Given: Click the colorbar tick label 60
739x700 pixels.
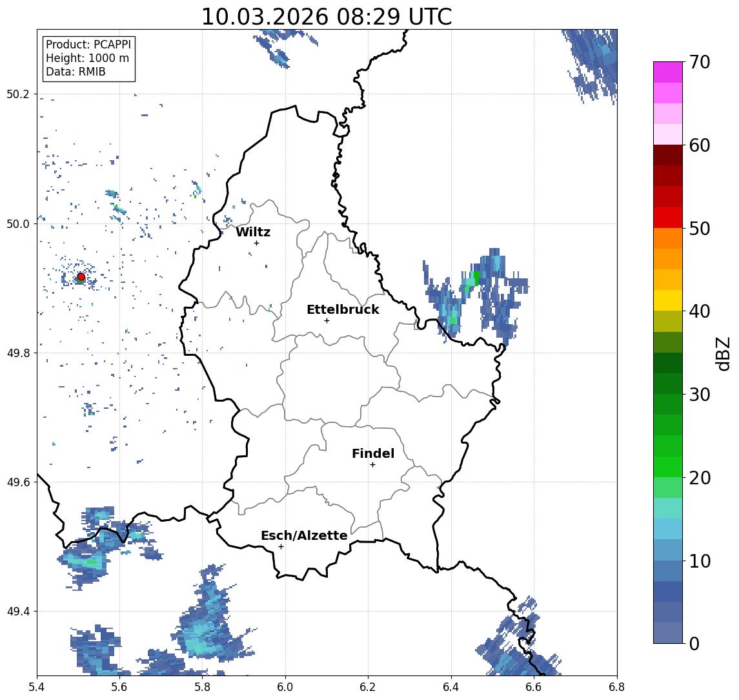Looking at the screenshot, I should tap(700, 145).
